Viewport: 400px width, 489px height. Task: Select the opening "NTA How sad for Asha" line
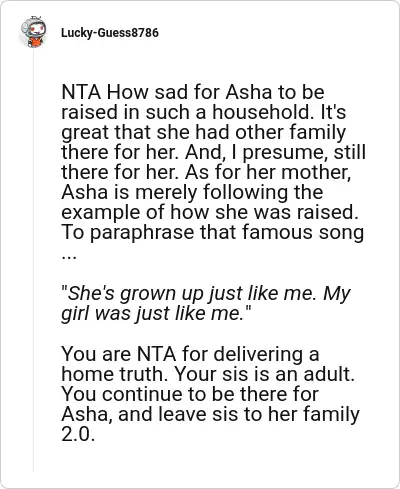coord(193,92)
